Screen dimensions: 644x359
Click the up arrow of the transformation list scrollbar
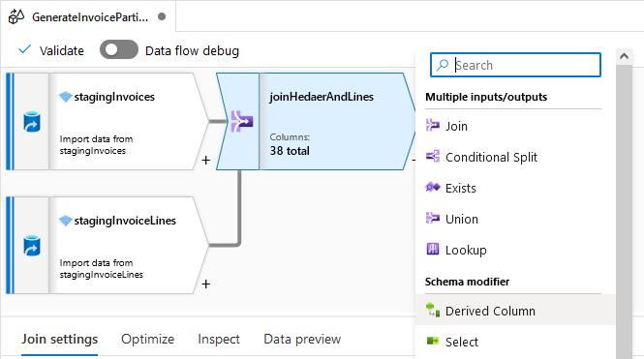624,56
